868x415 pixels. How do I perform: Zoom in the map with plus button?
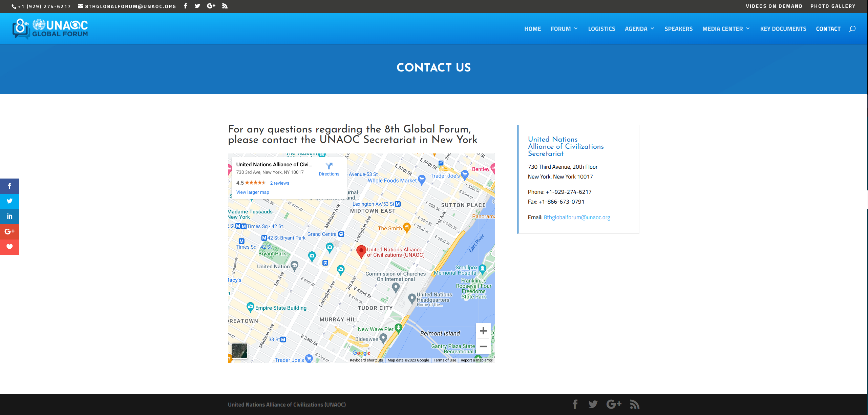coord(483,331)
